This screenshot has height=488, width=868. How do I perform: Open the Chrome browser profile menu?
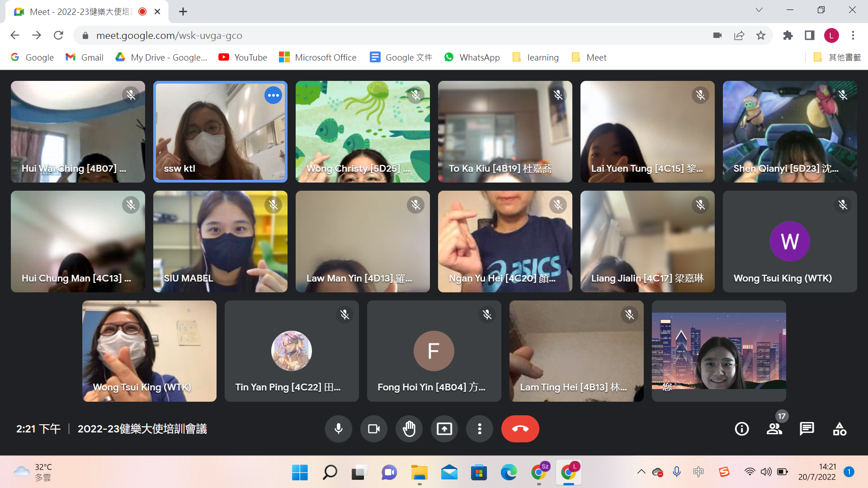(x=832, y=35)
